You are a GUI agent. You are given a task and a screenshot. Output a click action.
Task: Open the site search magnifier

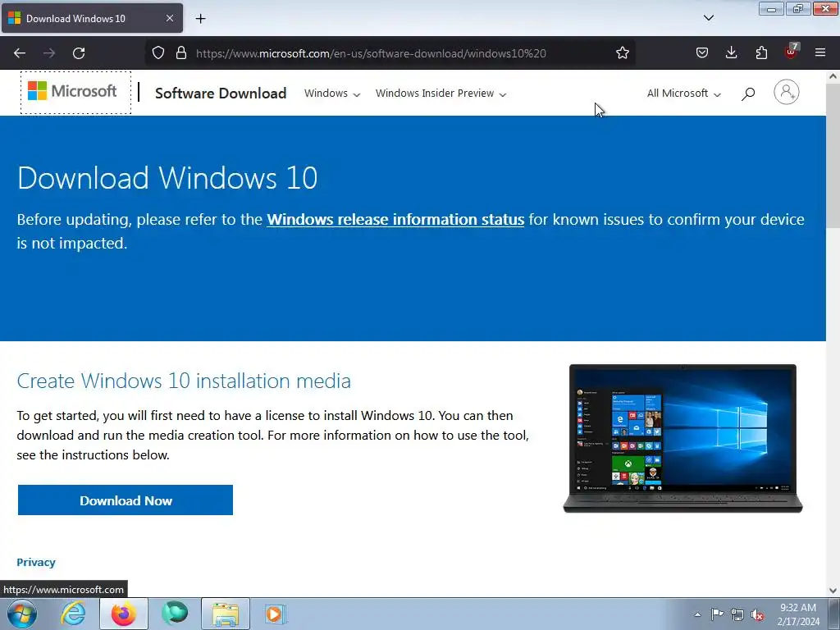pos(748,94)
